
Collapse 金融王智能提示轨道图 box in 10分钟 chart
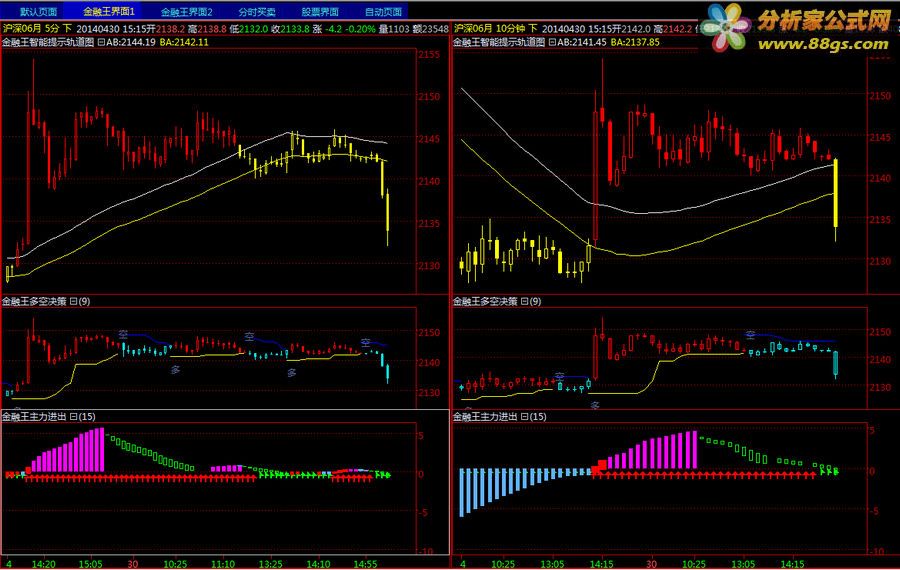552,42
